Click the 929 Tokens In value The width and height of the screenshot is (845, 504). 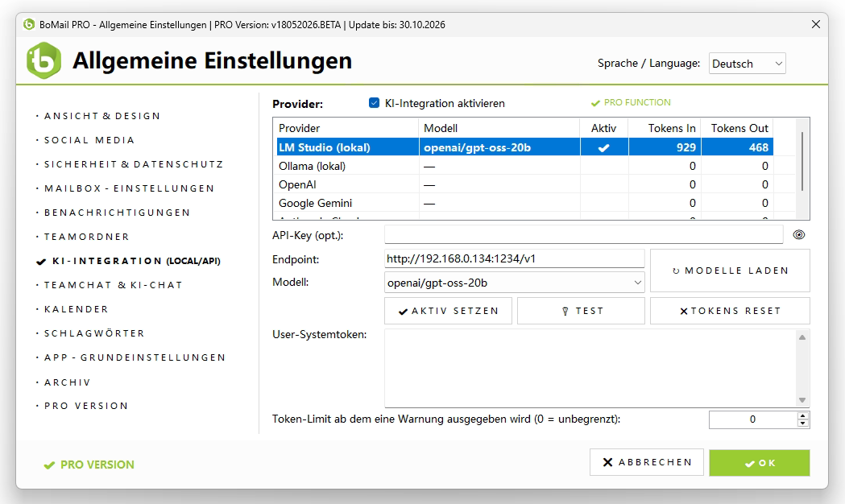click(x=686, y=147)
